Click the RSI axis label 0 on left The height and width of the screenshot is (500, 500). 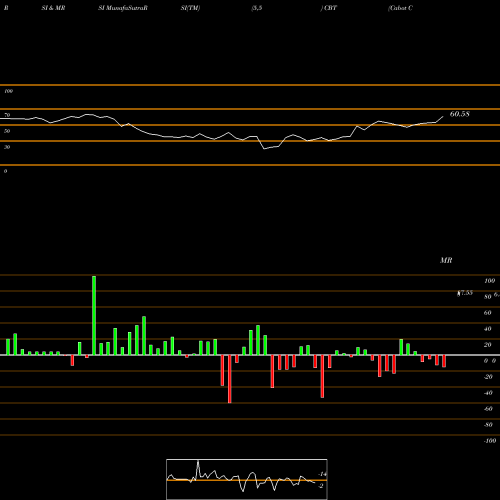click(x=5, y=171)
